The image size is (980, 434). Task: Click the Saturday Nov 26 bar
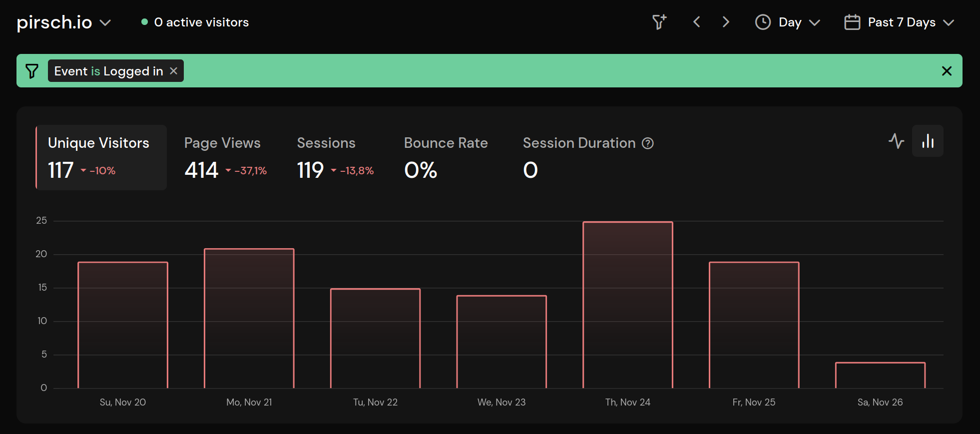click(x=880, y=375)
